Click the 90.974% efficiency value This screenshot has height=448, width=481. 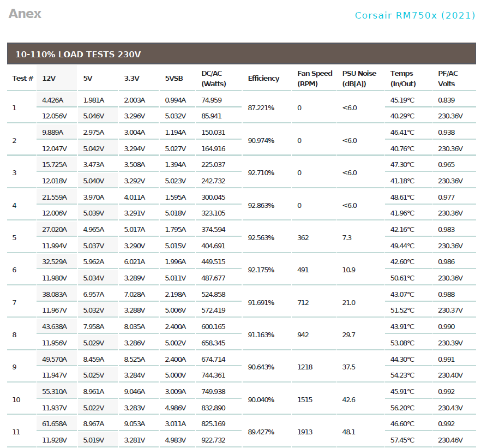[261, 141]
